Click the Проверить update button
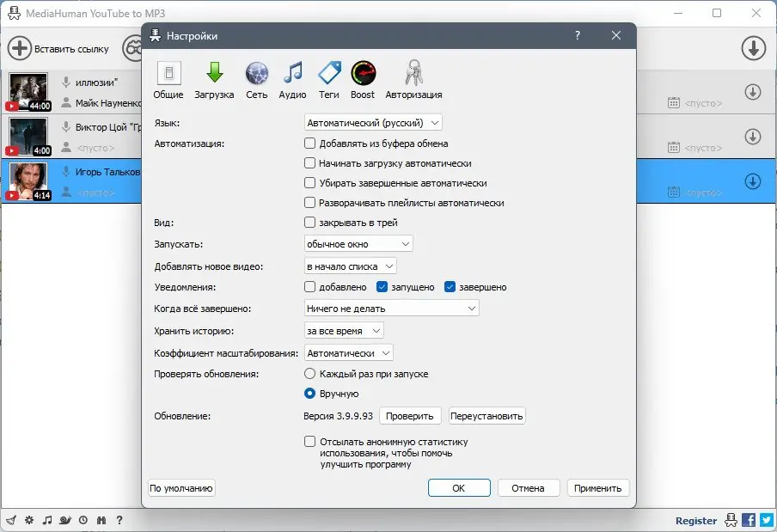Viewport: 777px width, 532px height. (x=410, y=416)
